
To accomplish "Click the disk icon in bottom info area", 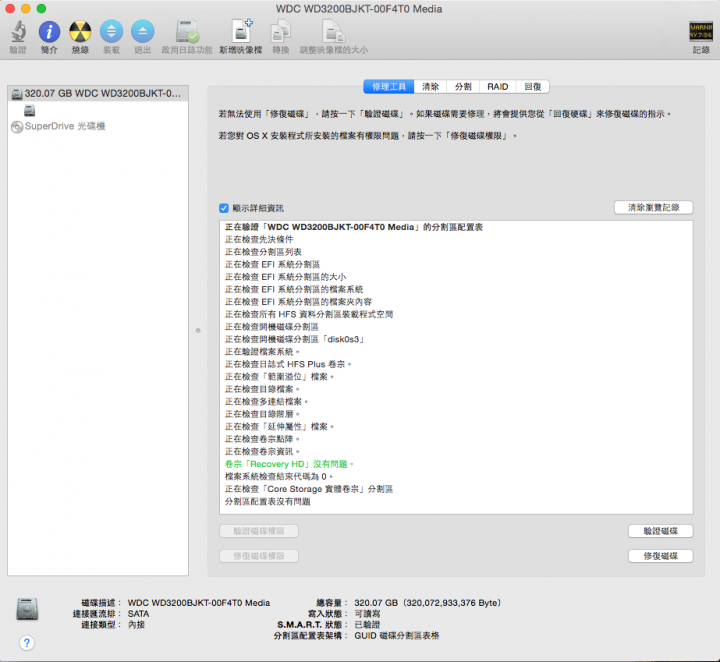I will [27, 609].
